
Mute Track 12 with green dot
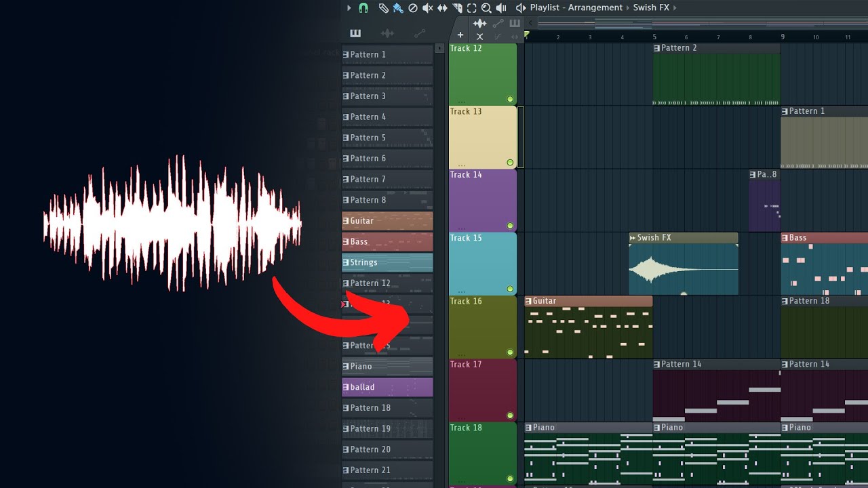(510, 99)
